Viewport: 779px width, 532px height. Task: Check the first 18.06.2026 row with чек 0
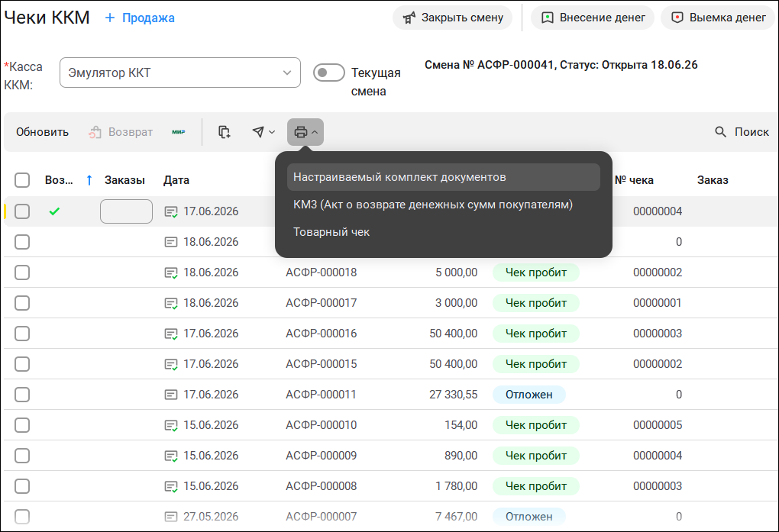[22, 242]
